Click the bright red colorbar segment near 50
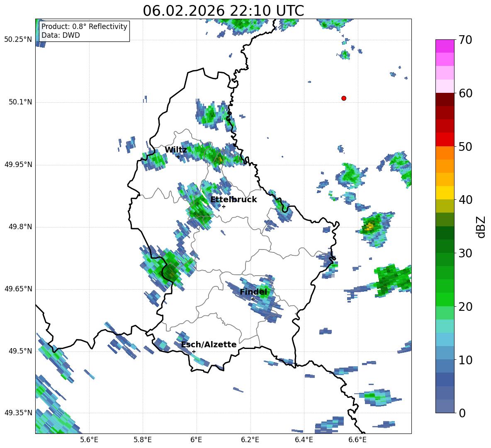The height and width of the screenshot is (448, 491). tap(445, 140)
